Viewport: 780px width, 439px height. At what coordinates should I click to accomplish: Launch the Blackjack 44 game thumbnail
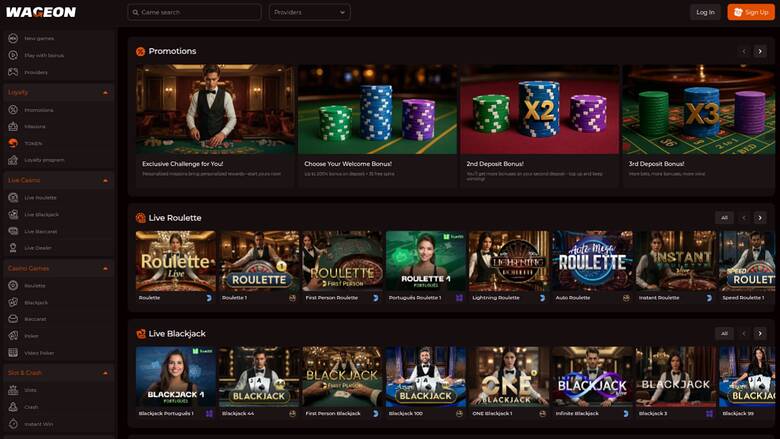click(x=259, y=376)
